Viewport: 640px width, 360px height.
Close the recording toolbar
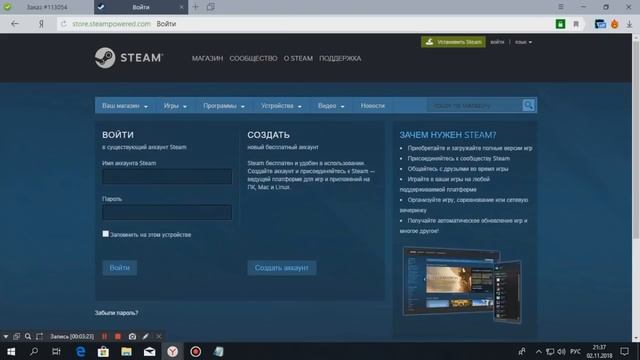[159, 336]
